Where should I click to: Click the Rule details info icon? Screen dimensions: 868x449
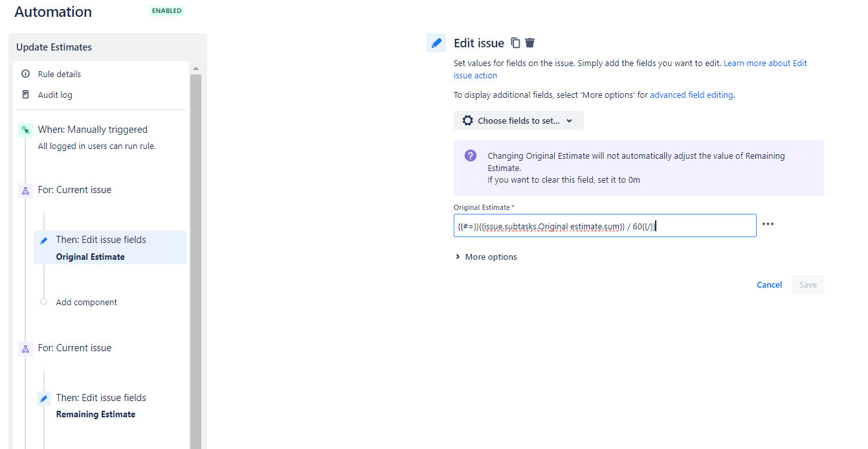click(x=26, y=74)
